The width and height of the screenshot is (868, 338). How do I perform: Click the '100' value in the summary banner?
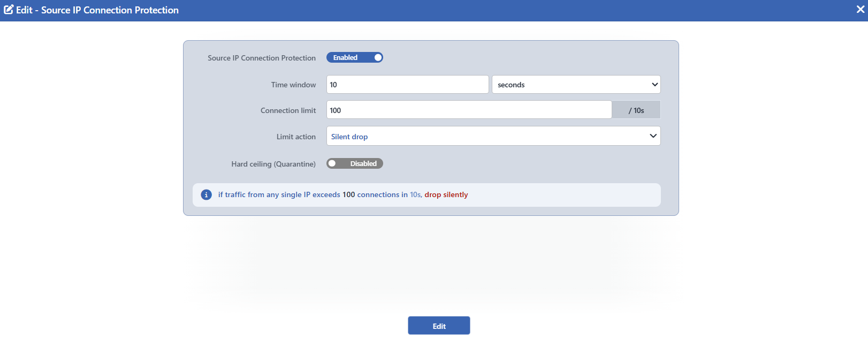pyautogui.click(x=348, y=194)
